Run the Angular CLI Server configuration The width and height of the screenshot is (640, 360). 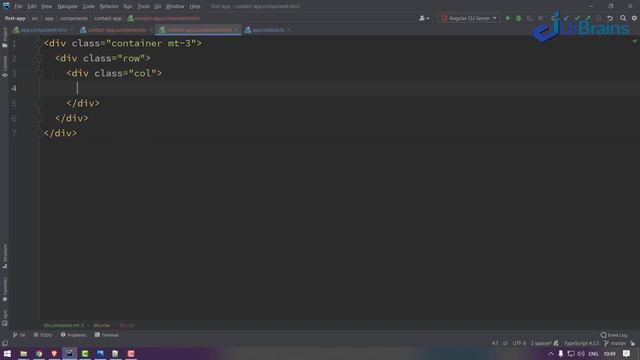point(508,18)
